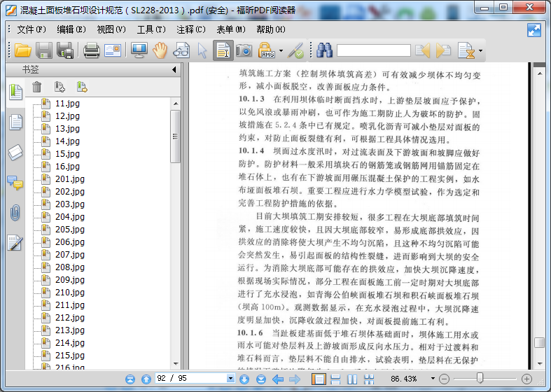Click the page number field 92 / 95
The image size is (551, 392).
coord(191,378)
